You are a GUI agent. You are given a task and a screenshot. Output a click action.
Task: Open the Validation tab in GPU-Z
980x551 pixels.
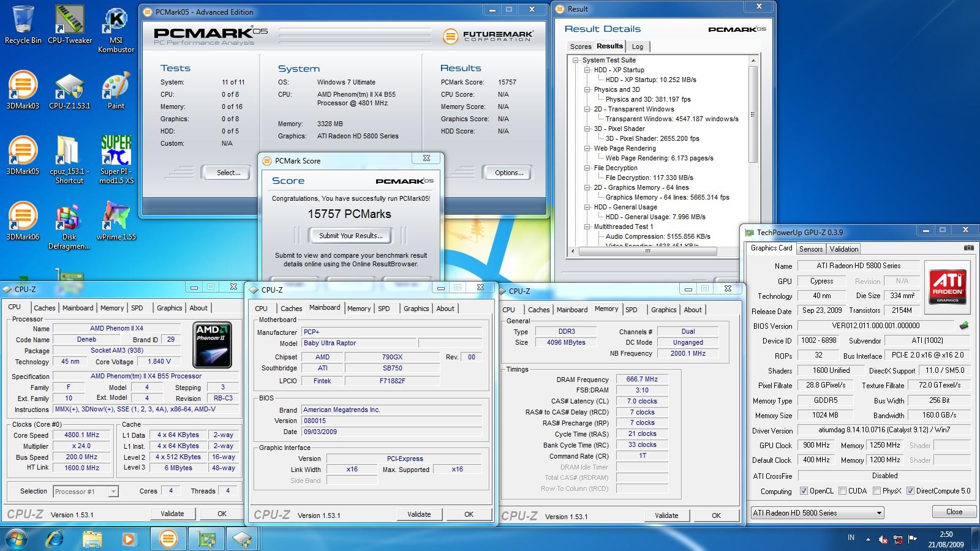click(844, 249)
